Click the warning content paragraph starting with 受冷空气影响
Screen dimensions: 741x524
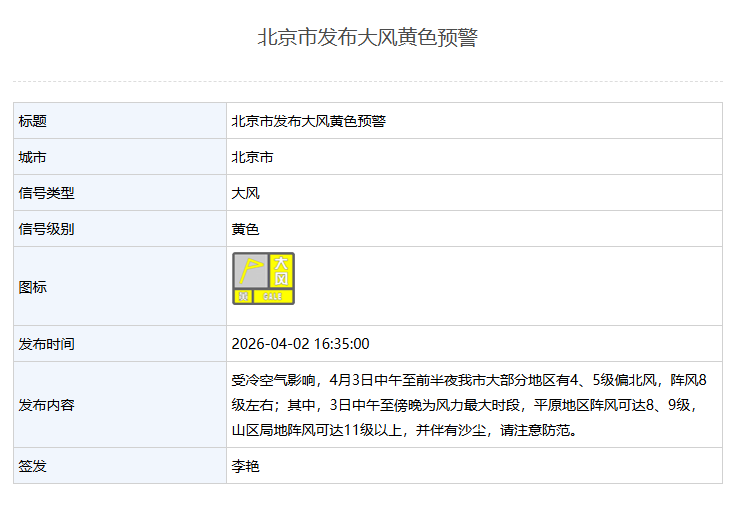click(x=468, y=405)
